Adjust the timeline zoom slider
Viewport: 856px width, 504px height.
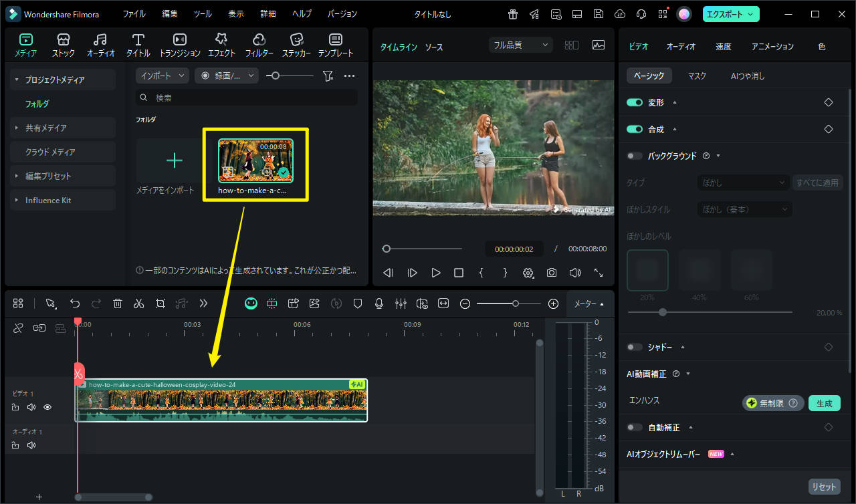click(x=515, y=303)
